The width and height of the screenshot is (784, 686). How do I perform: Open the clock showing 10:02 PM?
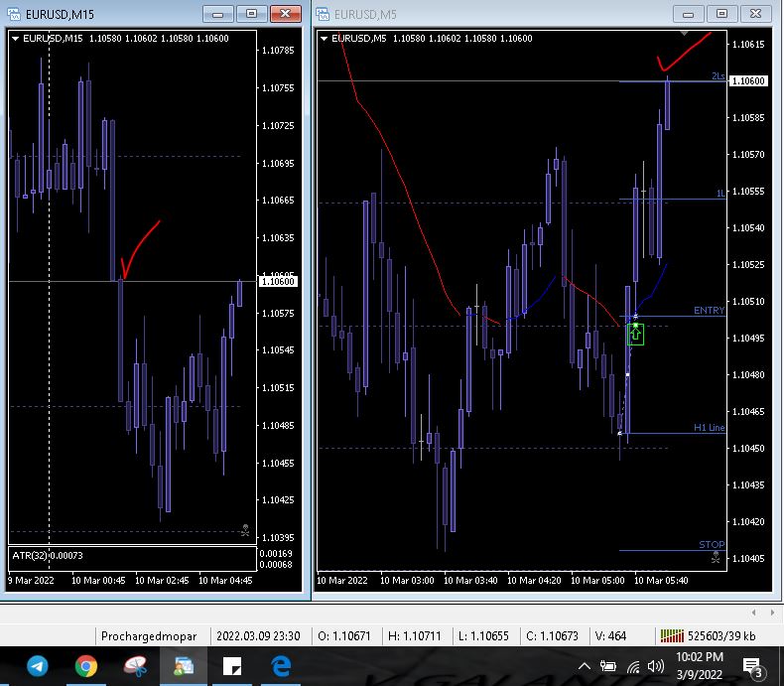click(x=699, y=666)
